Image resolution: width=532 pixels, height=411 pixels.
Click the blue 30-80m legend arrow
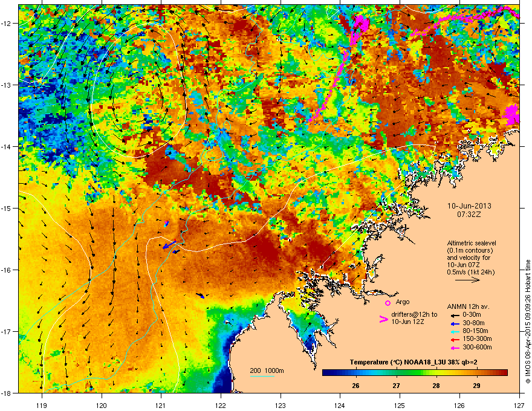pyautogui.click(x=455, y=324)
